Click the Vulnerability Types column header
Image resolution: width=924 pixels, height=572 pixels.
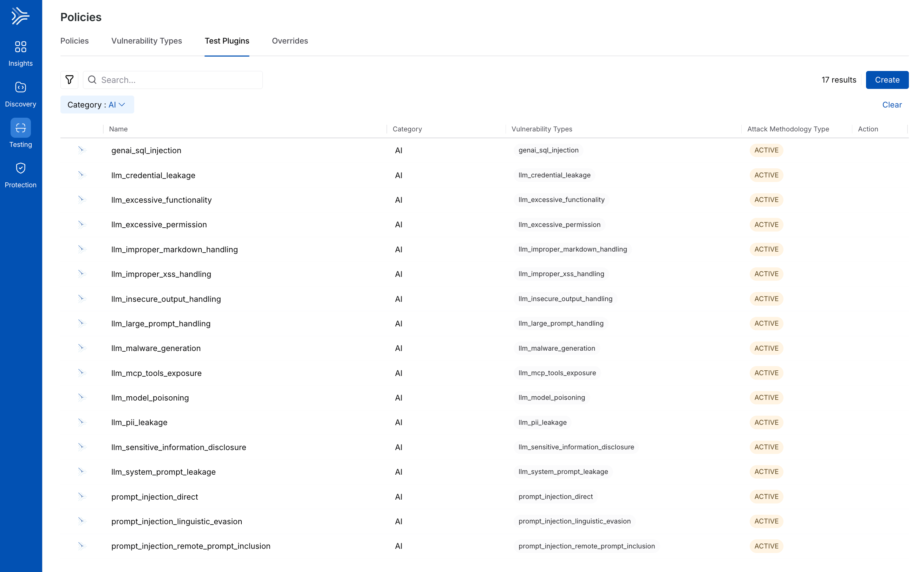click(542, 129)
